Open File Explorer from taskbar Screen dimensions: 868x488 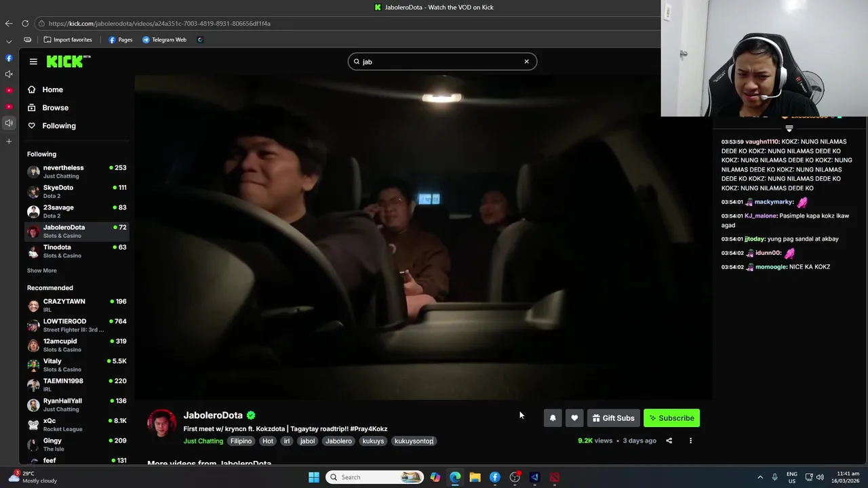[475, 477]
